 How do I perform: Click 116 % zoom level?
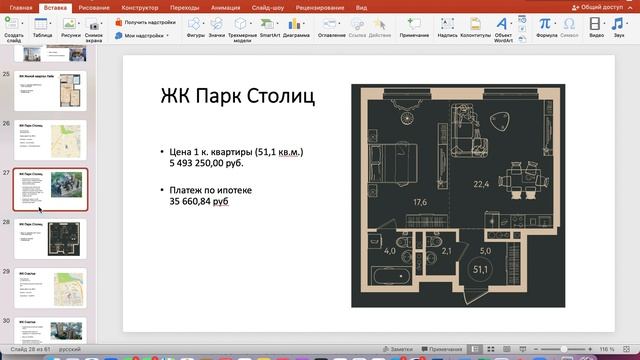click(x=607, y=349)
